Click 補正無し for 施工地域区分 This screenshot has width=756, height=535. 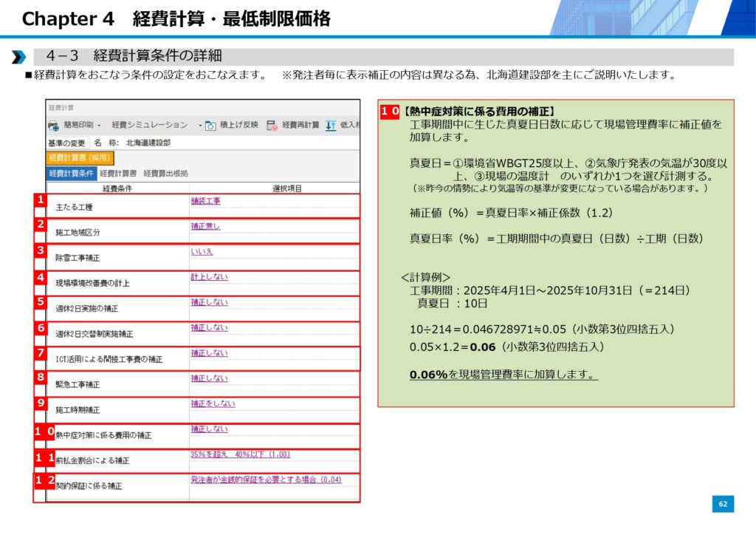205,226
